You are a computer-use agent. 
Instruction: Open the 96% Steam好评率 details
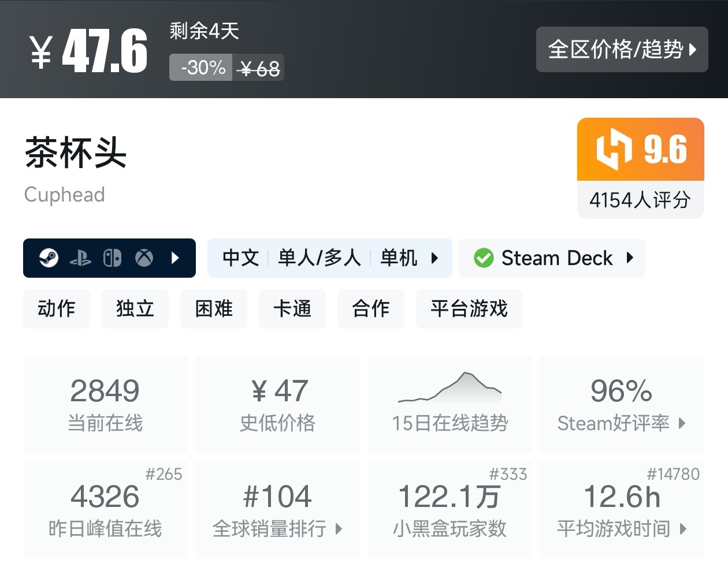coord(622,404)
